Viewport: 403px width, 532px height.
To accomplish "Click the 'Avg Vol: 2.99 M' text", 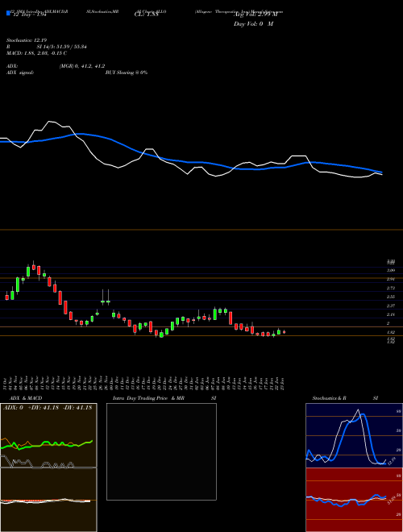I will [256, 15].
